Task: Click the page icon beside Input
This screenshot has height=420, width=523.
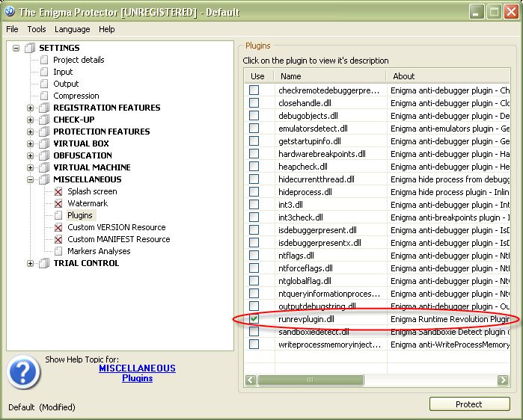Action: [44, 72]
